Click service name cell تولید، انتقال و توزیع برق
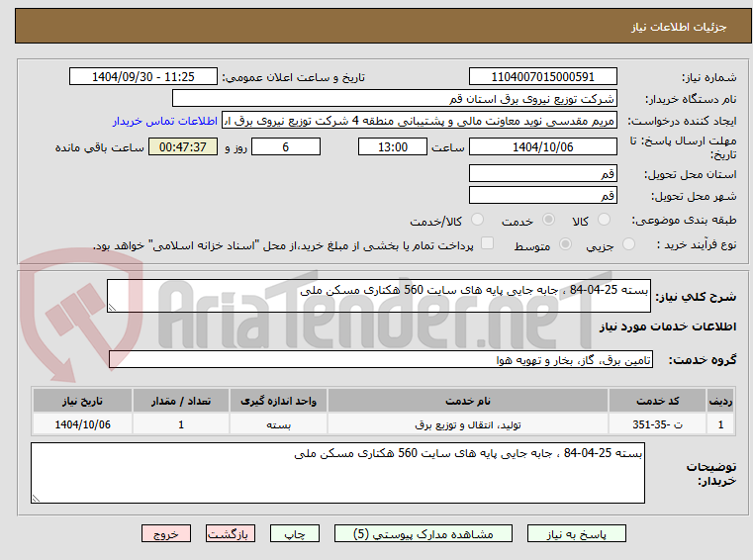Viewport: 753px width, 560px height. [468, 424]
